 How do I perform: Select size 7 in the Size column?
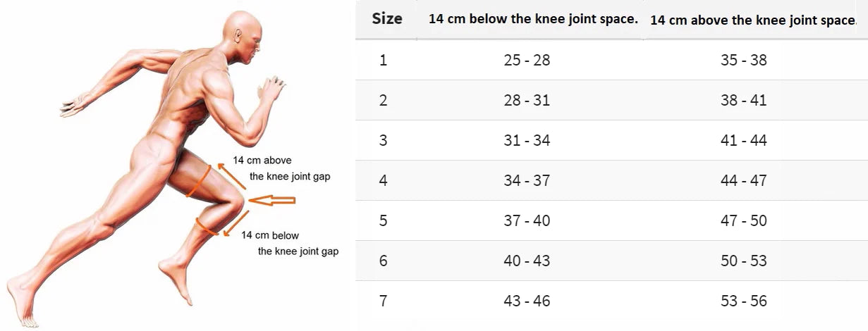point(383,301)
